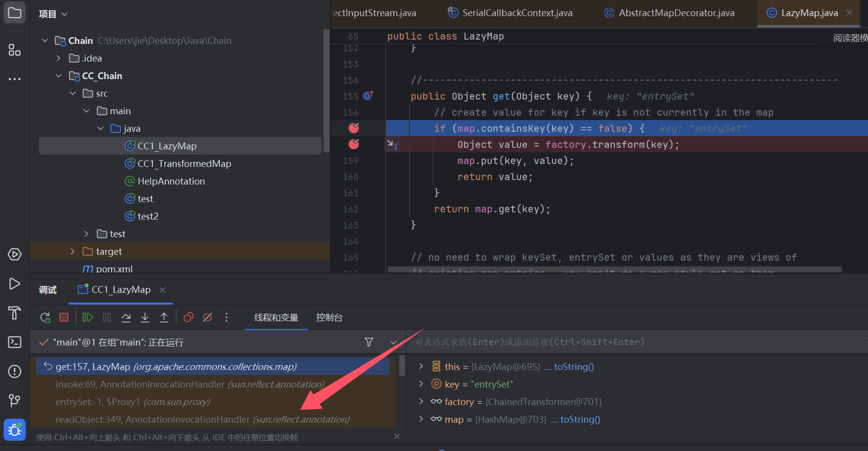
Task: Click toString() link for this variable
Action: pos(574,367)
